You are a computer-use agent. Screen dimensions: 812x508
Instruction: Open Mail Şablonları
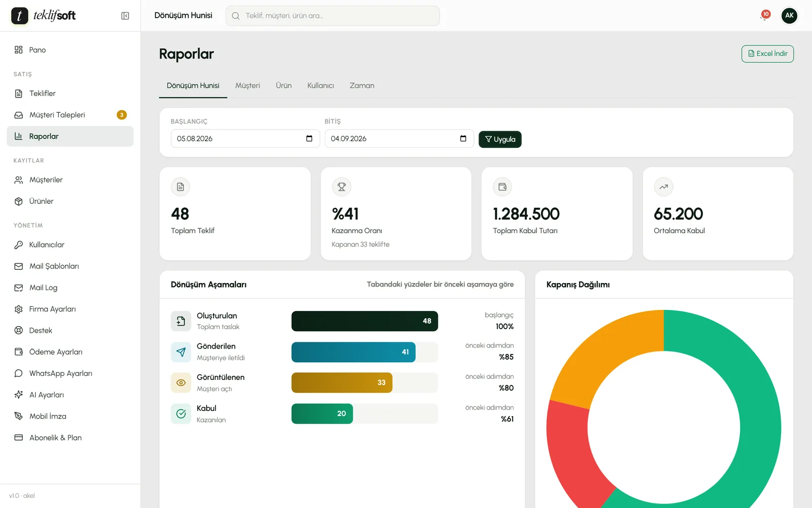pyautogui.click(x=70, y=266)
